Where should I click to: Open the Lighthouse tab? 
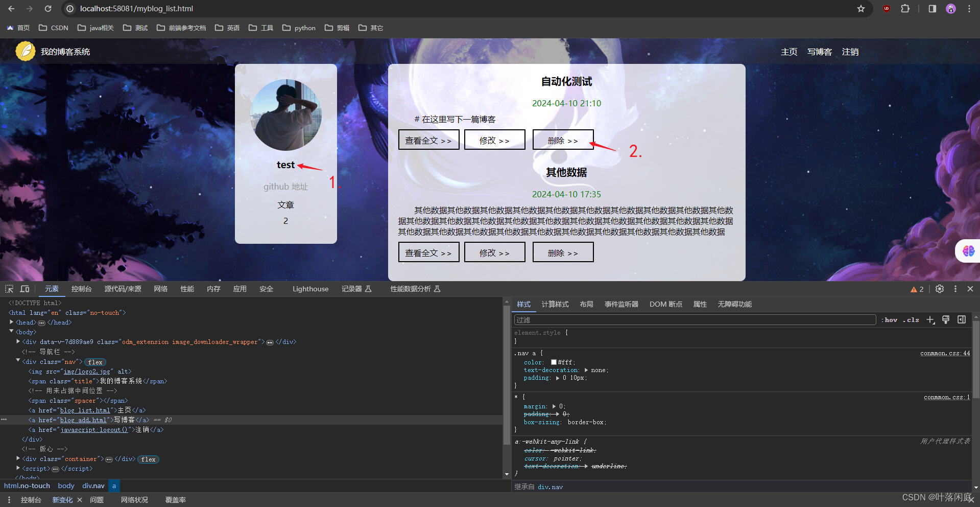coord(310,289)
